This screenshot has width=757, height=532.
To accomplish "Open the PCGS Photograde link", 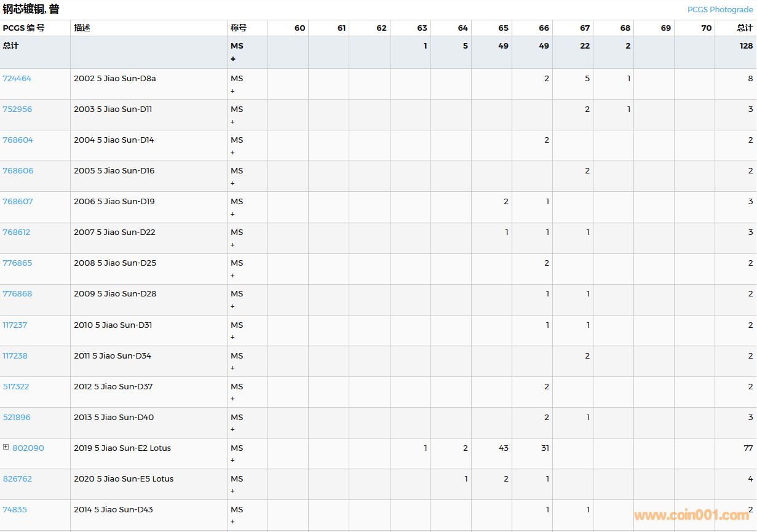I will tap(719, 10).
